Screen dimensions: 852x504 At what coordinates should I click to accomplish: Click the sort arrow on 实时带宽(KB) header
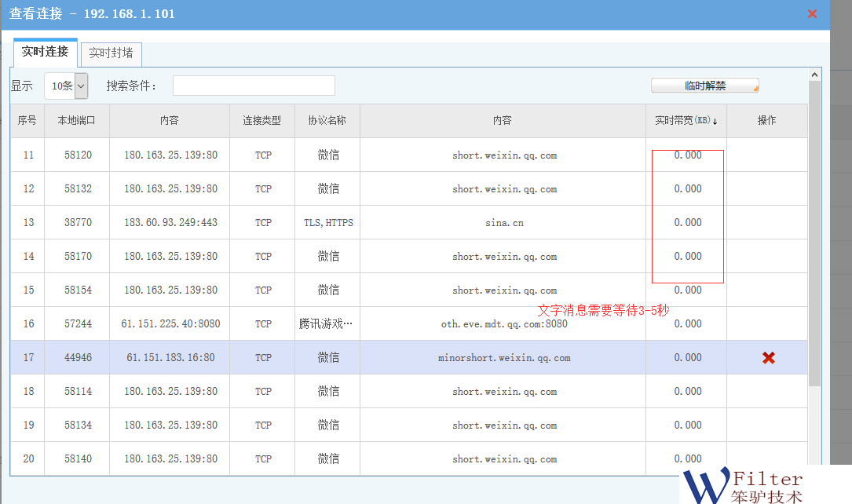pos(715,121)
